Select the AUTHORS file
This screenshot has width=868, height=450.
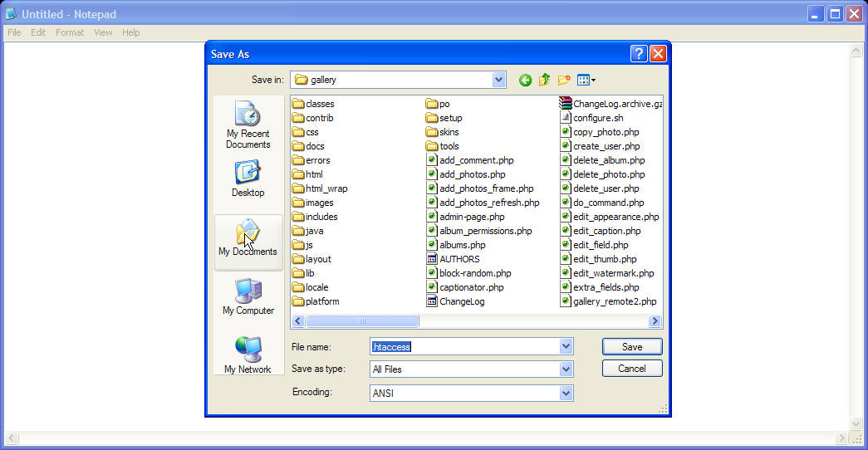point(454,259)
